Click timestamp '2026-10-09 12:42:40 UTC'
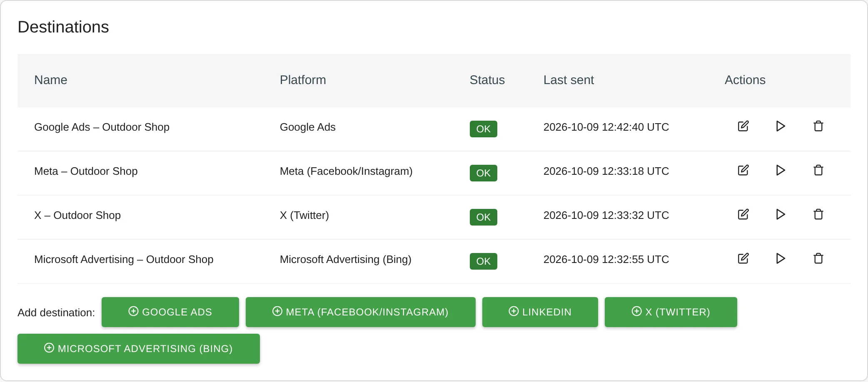This screenshot has width=868, height=382. [x=606, y=127]
